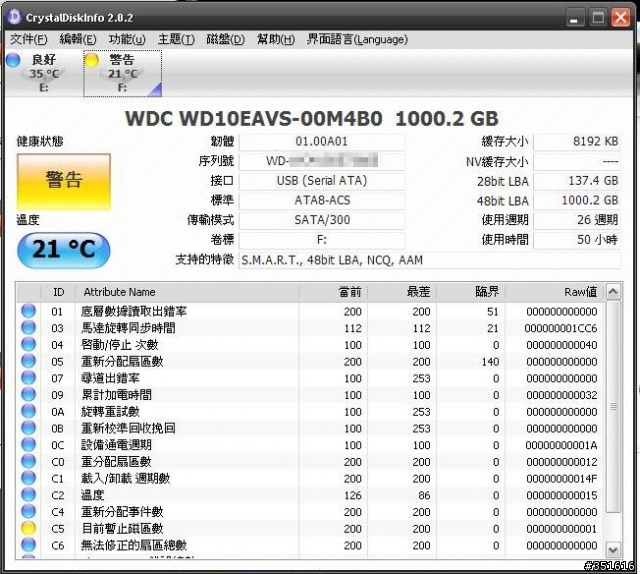Click status orb in row 0B 重新校準回收挽回
Image resolution: width=640 pixels, height=574 pixels.
tap(29, 428)
